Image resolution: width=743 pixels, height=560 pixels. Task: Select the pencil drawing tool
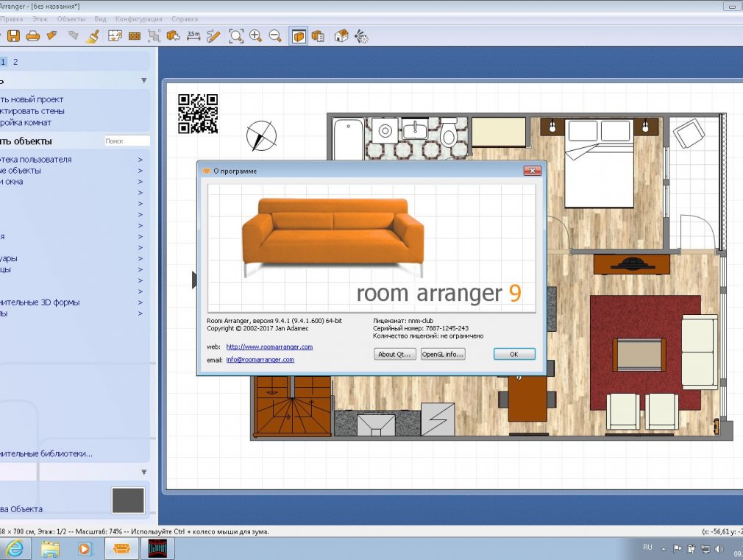coord(213,36)
